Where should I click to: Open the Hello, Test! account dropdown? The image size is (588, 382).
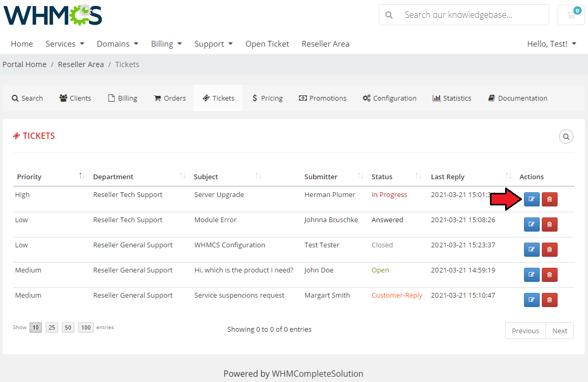coord(552,44)
